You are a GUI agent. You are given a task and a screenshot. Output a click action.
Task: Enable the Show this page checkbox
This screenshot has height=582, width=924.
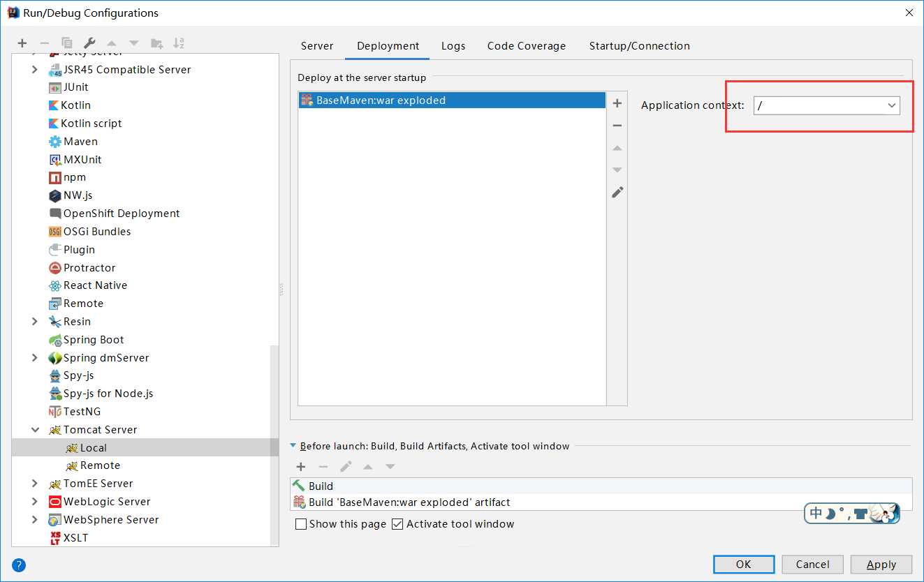coord(301,524)
